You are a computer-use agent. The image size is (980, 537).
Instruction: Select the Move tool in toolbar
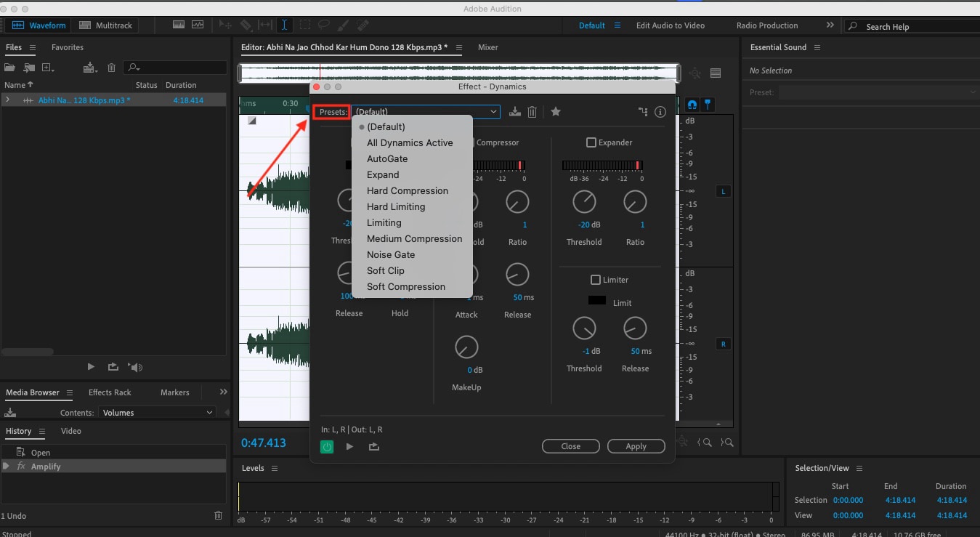[x=225, y=25]
